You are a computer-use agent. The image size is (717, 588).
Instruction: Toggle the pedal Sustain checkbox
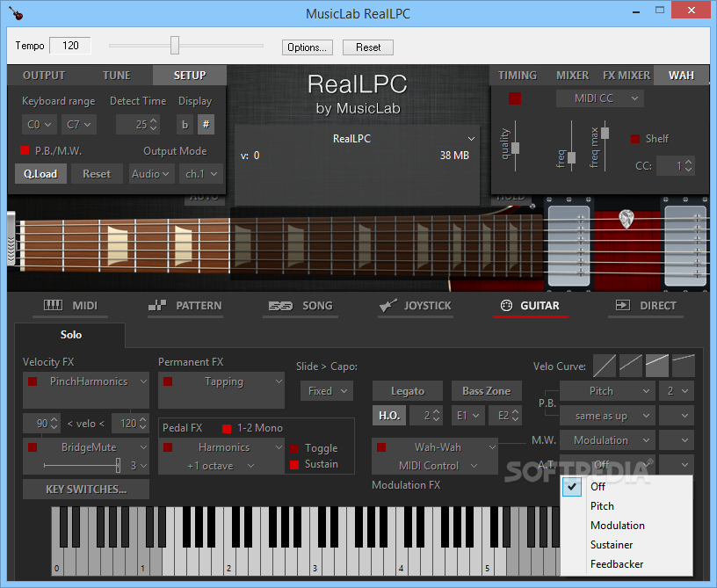click(x=294, y=465)
